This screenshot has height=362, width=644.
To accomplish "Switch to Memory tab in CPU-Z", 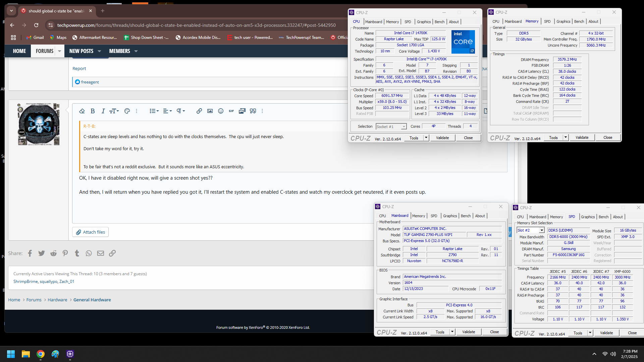I will coord(391,21).
